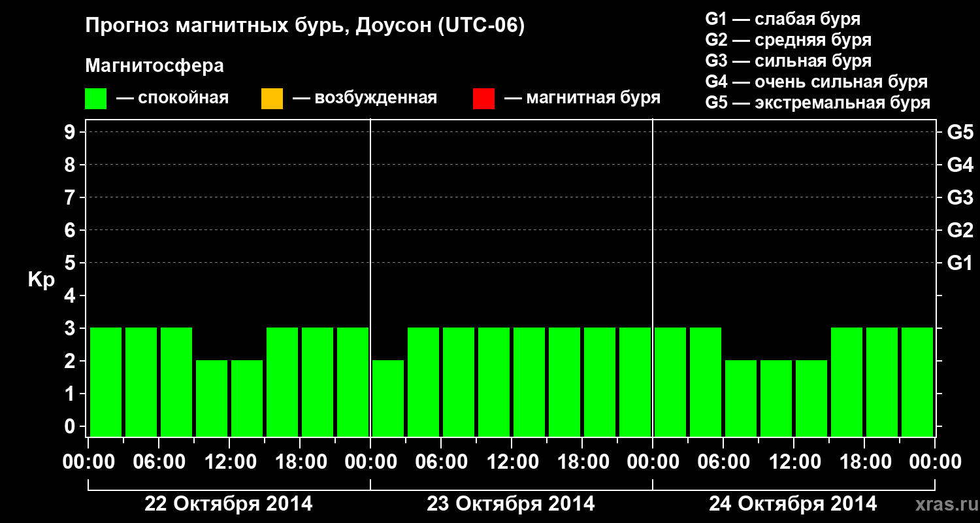Click the 'Магнитосфера' heading
This screenshot has width=980, height=523.
click(x=154, y=66)
